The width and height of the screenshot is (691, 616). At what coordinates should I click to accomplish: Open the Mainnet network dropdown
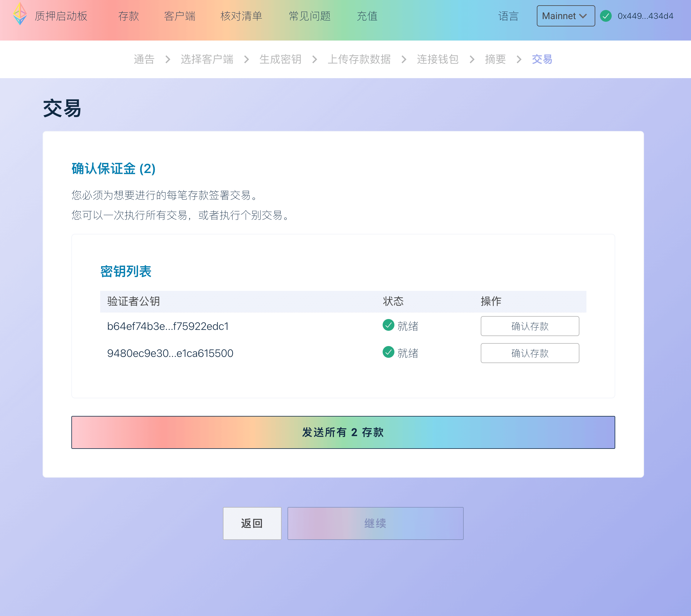click(566, 16)
